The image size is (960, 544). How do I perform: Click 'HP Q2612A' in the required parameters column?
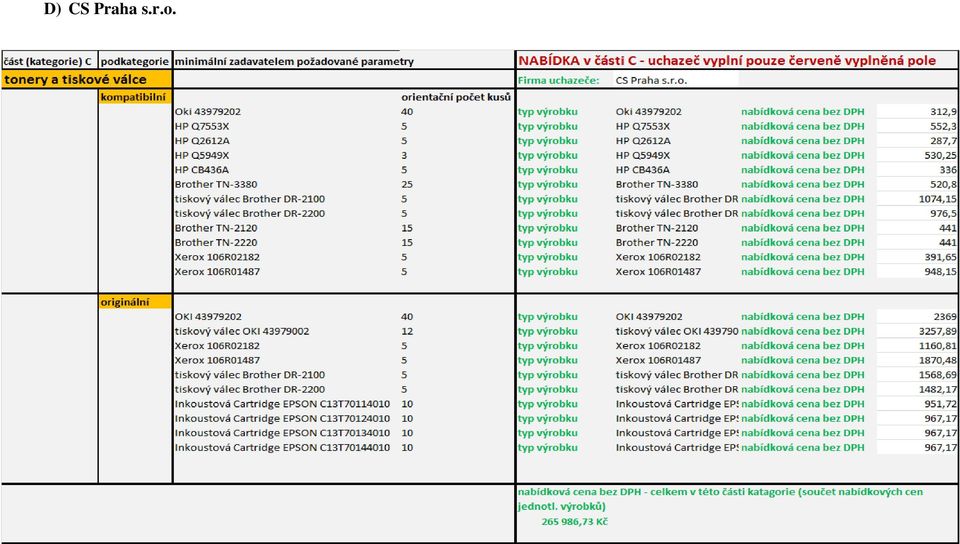click(201, 141)
